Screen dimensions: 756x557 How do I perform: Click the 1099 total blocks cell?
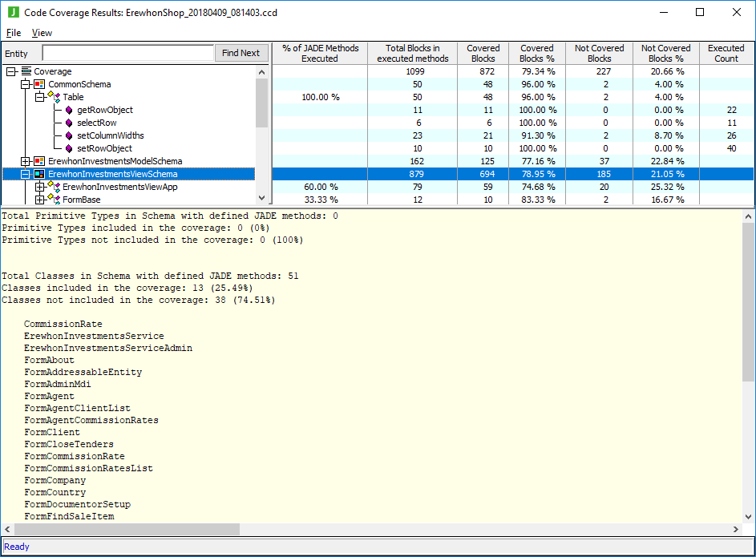click(x=413, y=71)
